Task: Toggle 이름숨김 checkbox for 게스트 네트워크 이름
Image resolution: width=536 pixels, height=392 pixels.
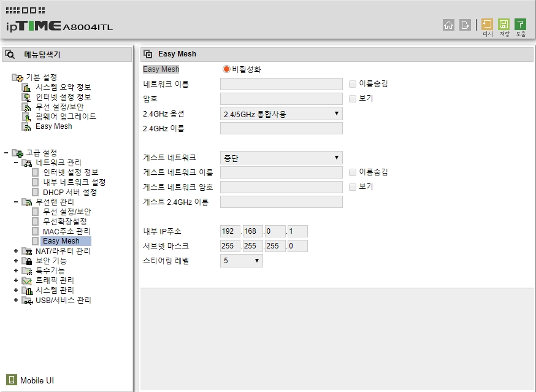Action: 353,172
